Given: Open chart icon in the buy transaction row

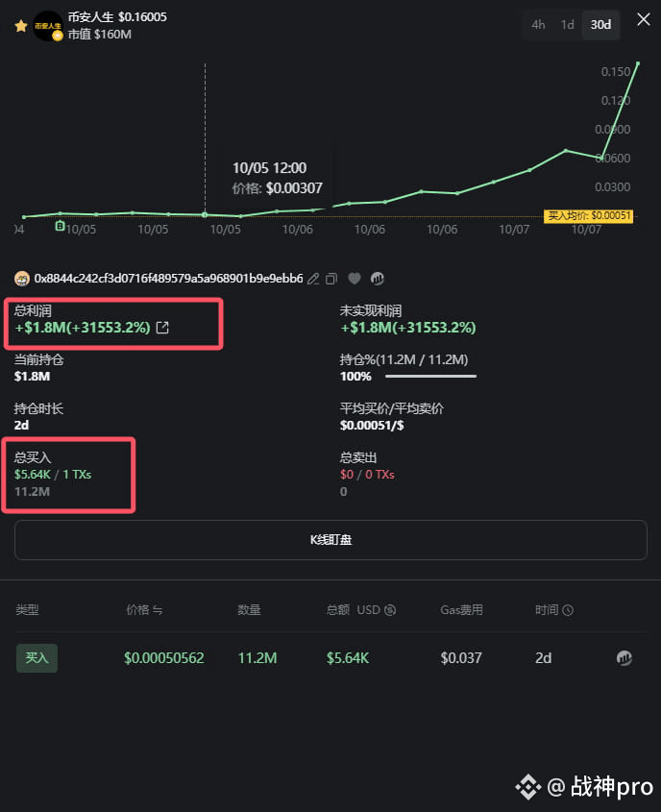Looking at the screenshot, I should pyautogui.click(x=624, y=658).
